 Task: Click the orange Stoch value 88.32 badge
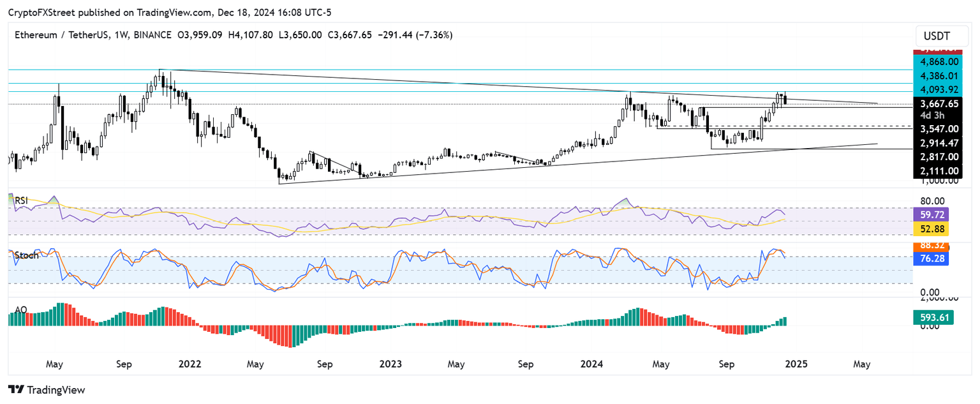point(932,245)
